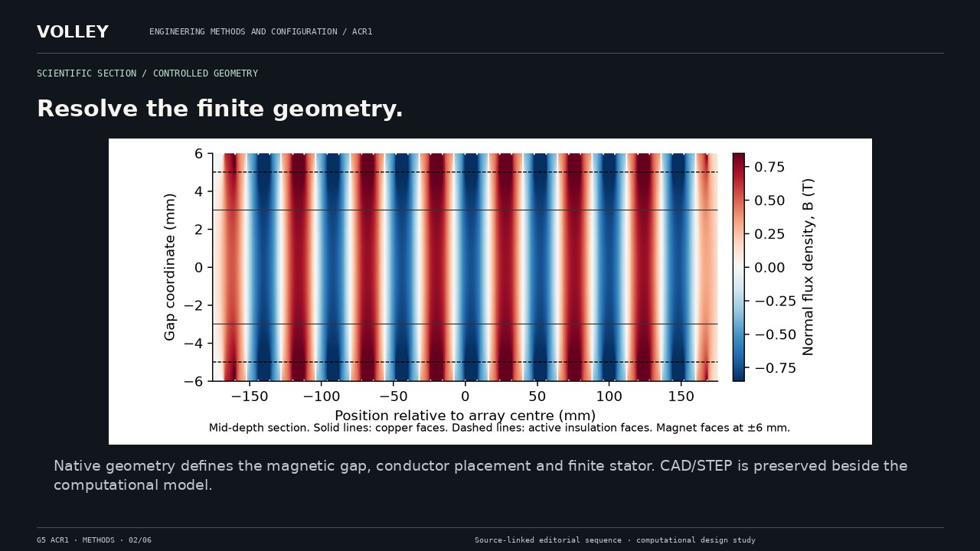Click the x-axis tick label '100'
This screenshot has width=980, height=551.
pos(609,396)
